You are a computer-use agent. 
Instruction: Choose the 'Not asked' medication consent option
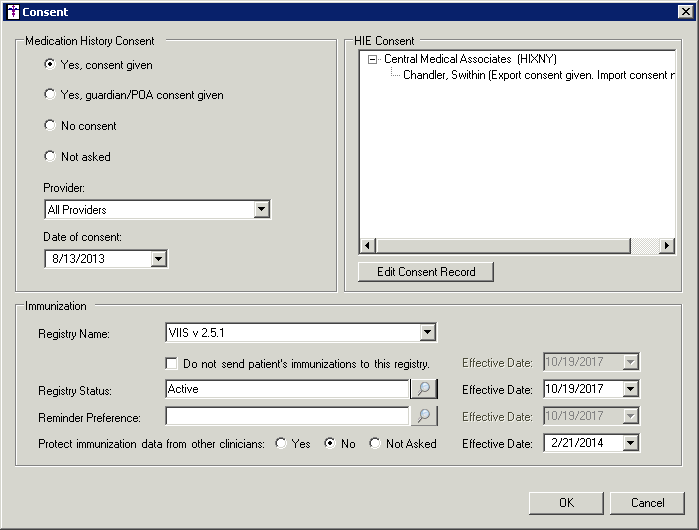pos(51,157)
